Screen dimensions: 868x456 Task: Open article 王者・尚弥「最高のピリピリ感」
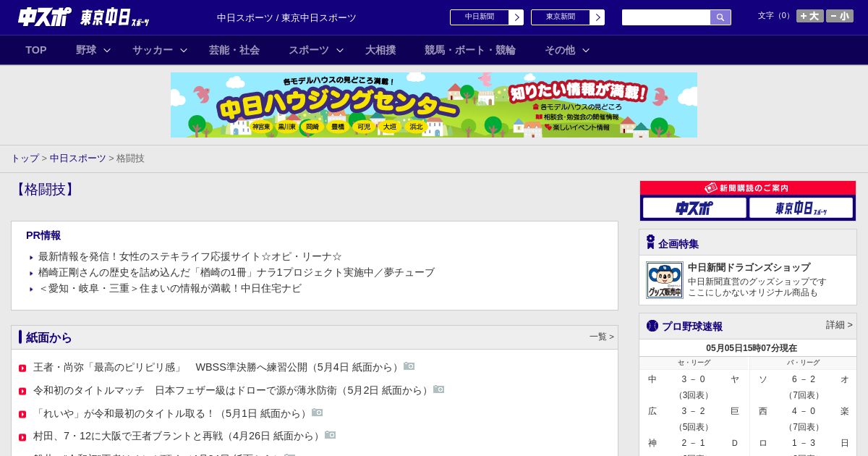point(218,367)
